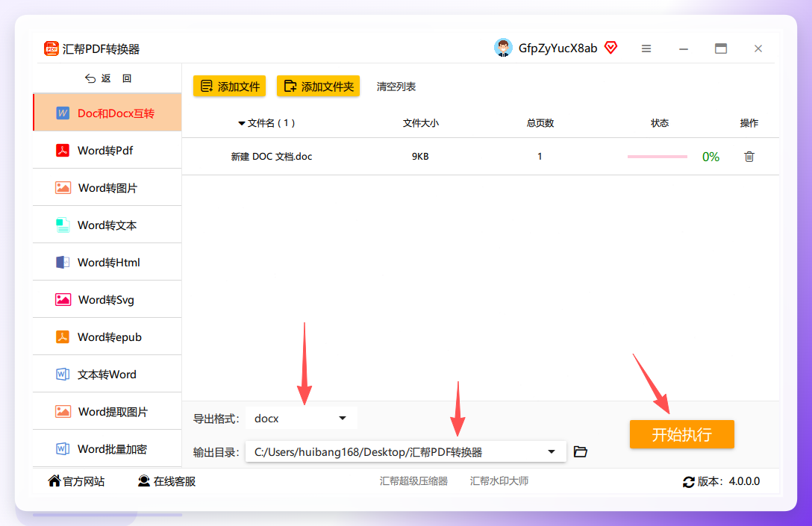Switch to Word转Html mode
This screenshot has width=812, height=526.
[107, 262]
